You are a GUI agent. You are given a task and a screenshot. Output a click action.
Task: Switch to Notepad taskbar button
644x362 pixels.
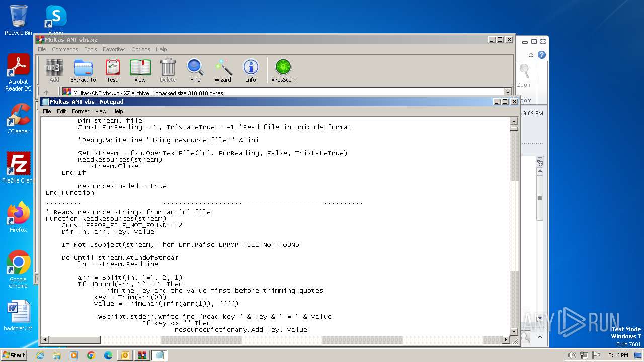(159, 355)
